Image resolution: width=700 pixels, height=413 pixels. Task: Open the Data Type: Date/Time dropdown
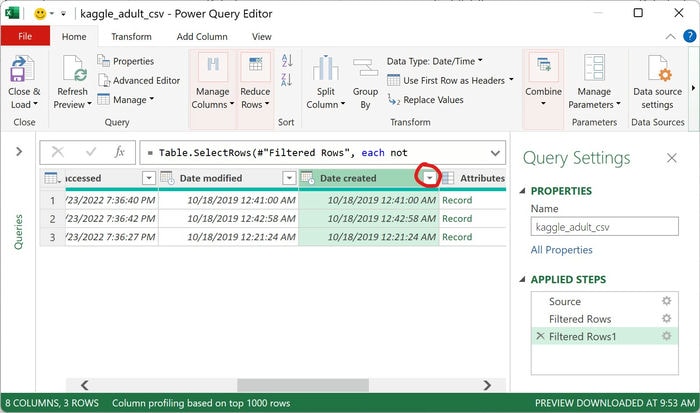point(435,61)
